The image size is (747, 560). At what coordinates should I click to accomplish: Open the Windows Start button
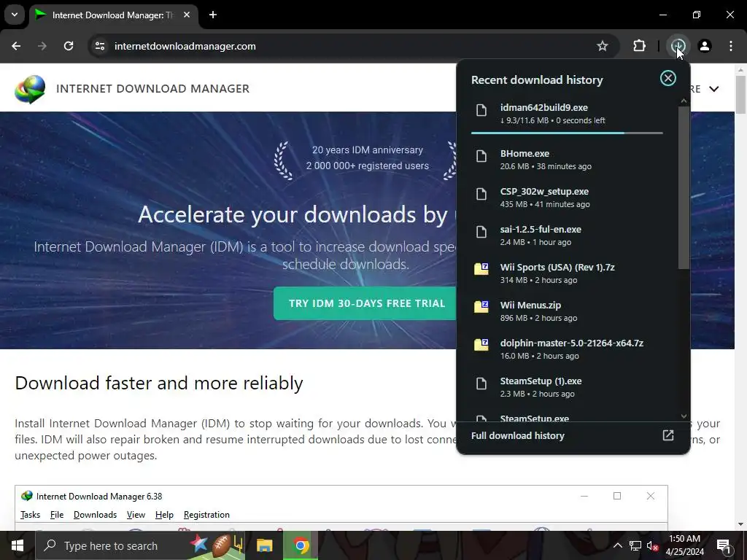18,545
